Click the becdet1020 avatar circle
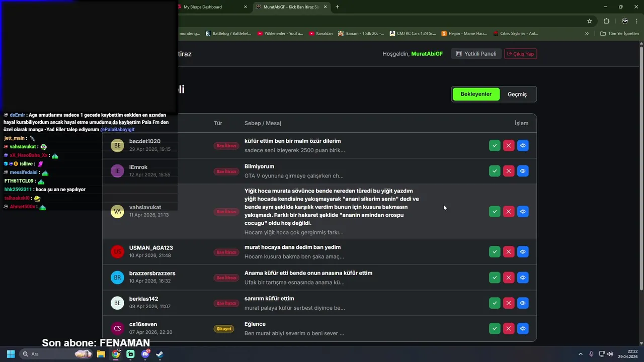Image resolution: width=644 pixels, height=362 pixels. (x=117, y=145)
